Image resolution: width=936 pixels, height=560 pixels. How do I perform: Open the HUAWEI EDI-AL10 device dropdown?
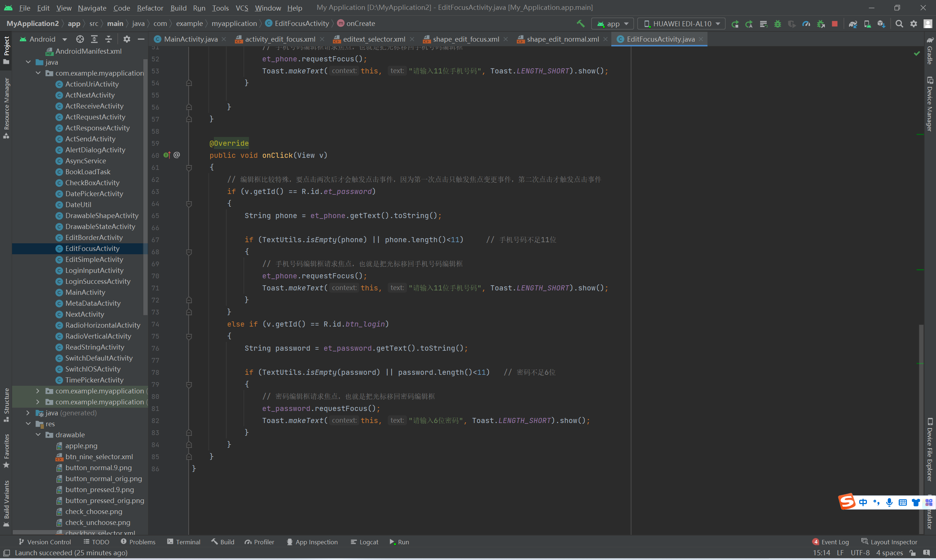click(681, 24)
